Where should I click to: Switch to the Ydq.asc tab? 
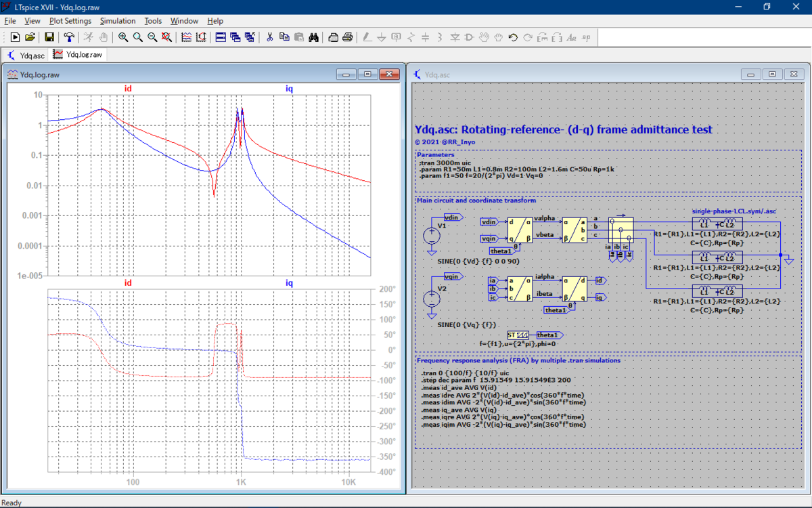tap(26, 55)
